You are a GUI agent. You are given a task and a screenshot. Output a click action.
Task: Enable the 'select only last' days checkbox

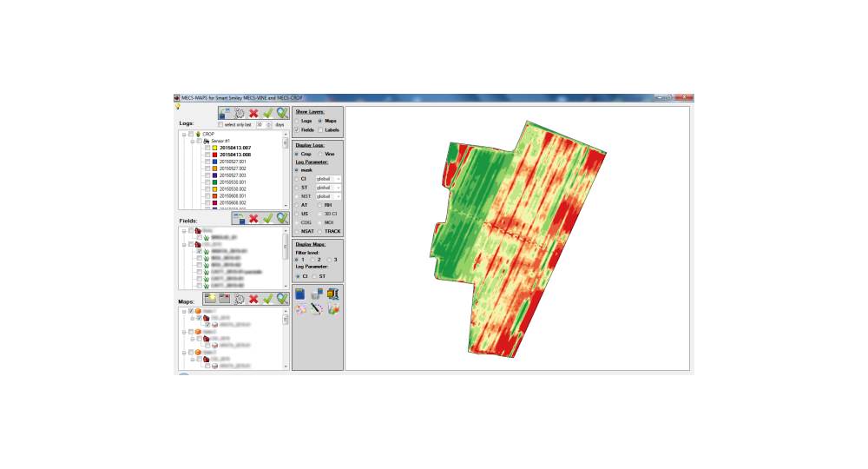click(x=220, y=125)
